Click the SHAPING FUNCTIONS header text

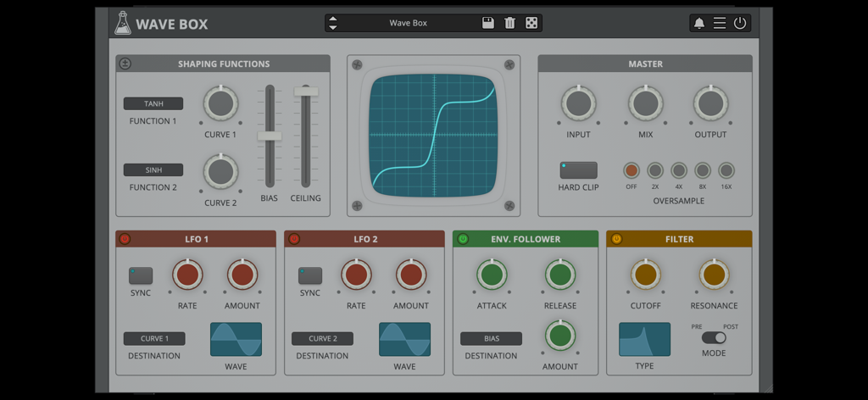[x=224, y=64]
